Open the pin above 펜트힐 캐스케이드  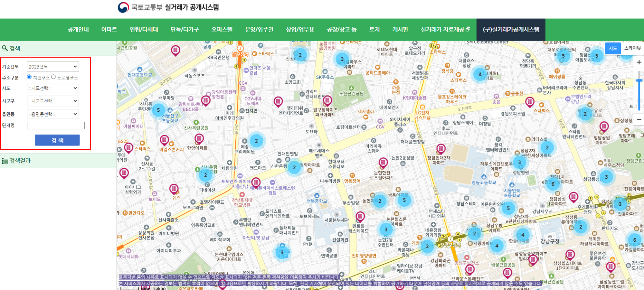pyautogui.click(x=360, y=217)
